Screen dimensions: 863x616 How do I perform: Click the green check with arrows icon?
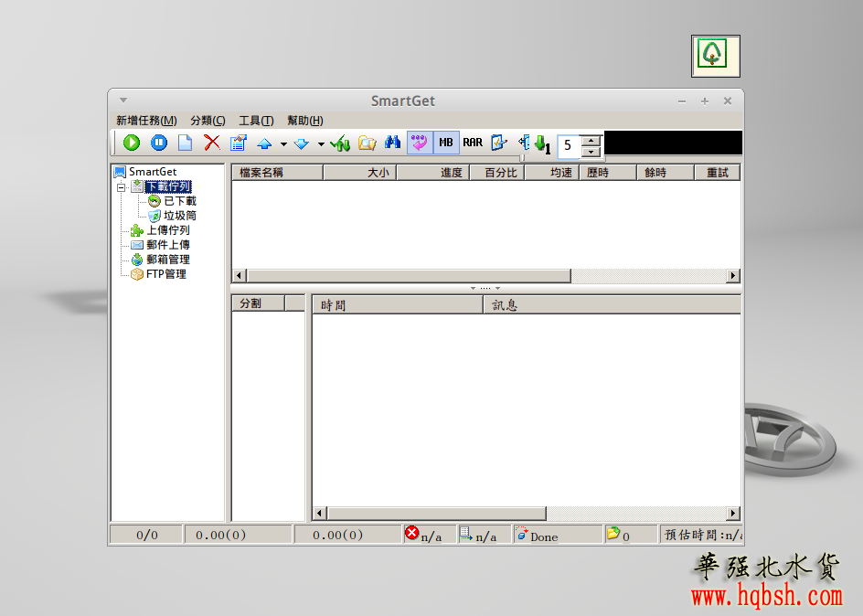pos(340,143)
